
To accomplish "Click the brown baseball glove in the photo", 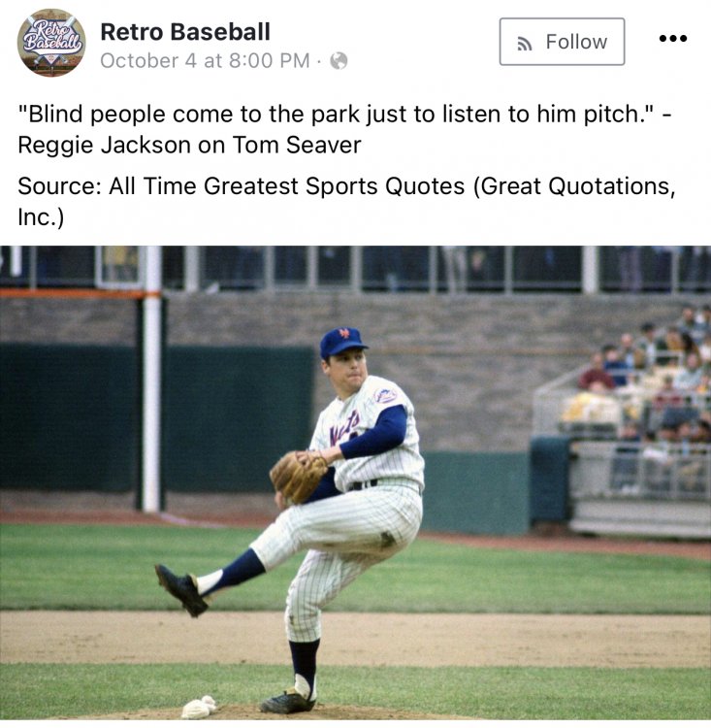I will [x=298, y=477].
